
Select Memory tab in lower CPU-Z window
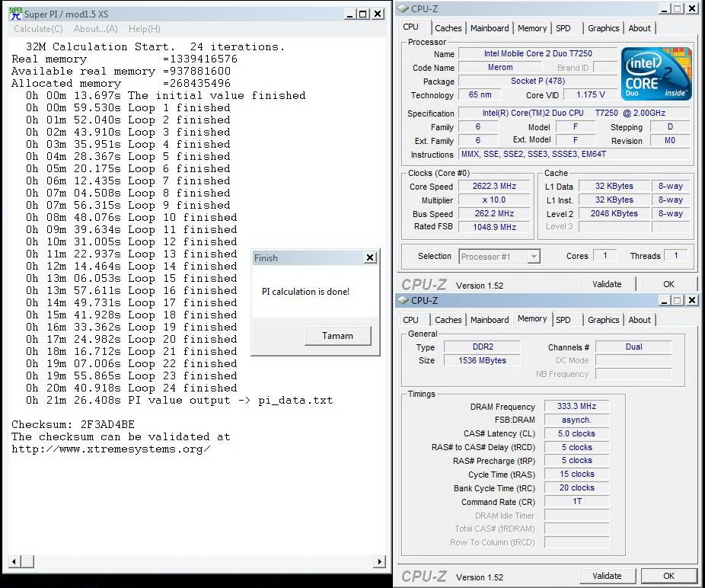532,318
